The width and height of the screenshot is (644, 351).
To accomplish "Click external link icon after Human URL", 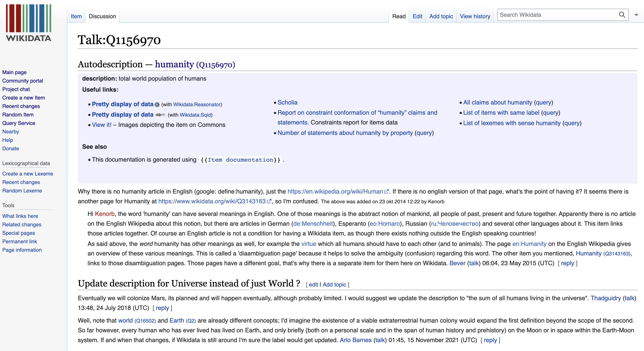I will pyautogui.click(x=386, y=192).
